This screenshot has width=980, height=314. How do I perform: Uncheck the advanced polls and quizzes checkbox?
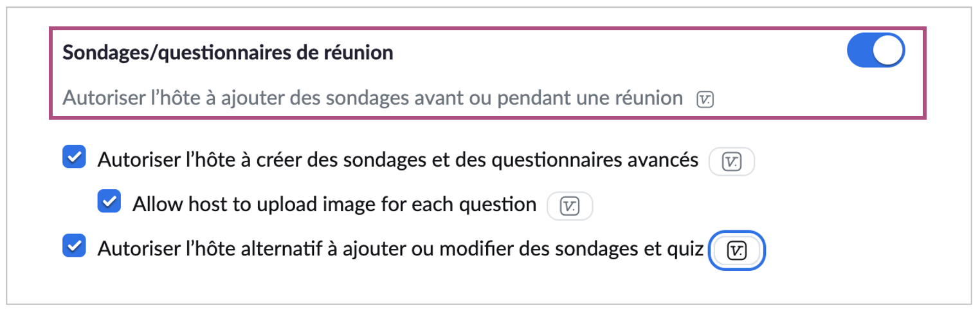tap(74, 158)
